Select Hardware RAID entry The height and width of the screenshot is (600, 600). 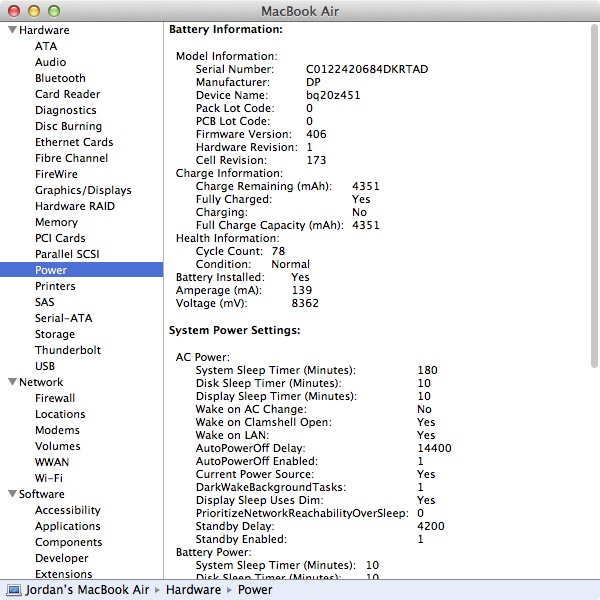(75, 206)
